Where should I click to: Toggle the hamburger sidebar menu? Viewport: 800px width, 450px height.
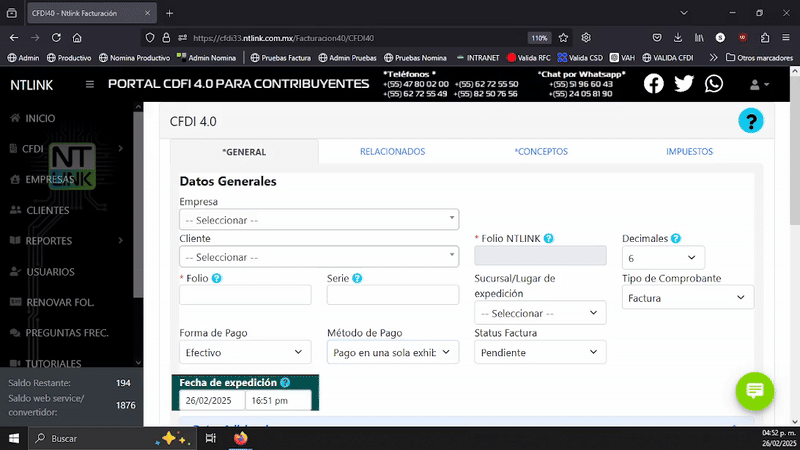(90, 84)
